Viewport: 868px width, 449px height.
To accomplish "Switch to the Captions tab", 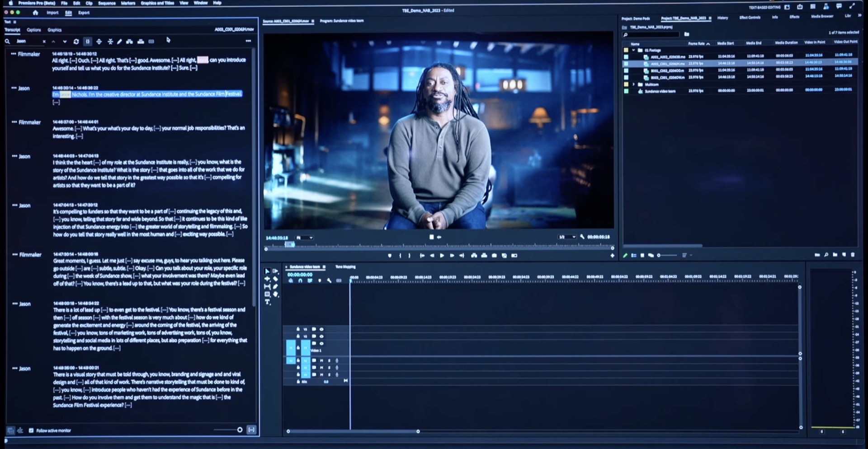I will pyautogui.click(x=34, y=30).
